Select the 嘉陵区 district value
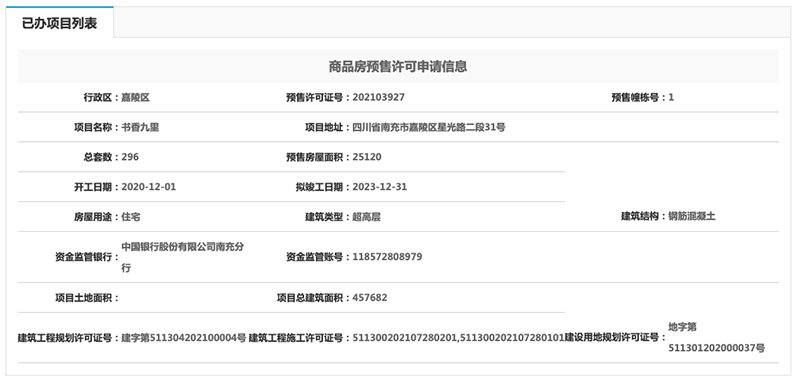 pyautogui.click(x=136, y=97)
